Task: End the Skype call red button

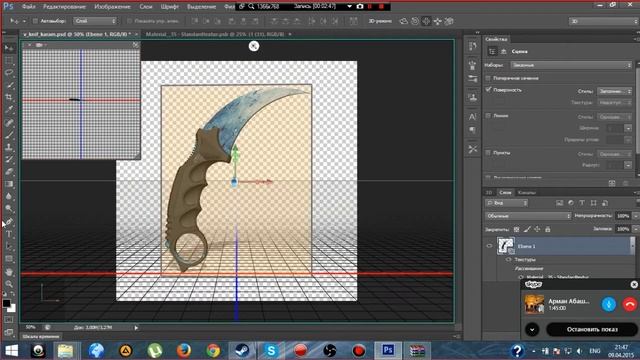Action: 630,304
